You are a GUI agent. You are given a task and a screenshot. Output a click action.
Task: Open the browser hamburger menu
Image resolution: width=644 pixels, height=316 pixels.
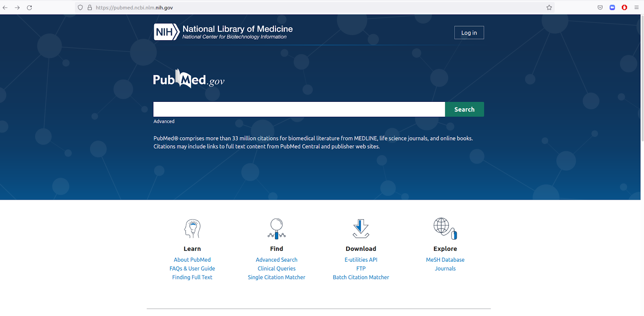pos(636,8)
